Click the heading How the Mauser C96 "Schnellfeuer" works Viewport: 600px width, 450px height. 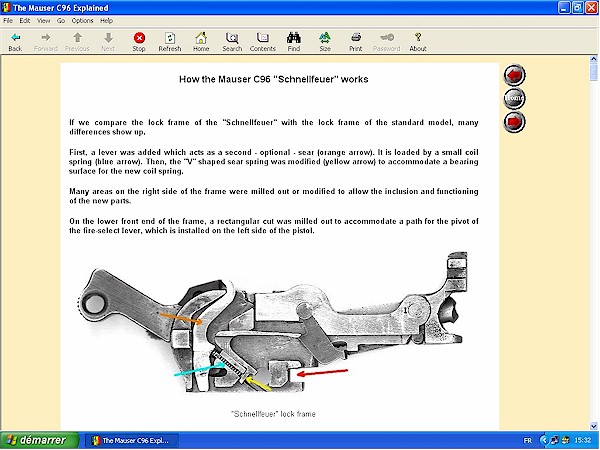(x=274, y=80)
